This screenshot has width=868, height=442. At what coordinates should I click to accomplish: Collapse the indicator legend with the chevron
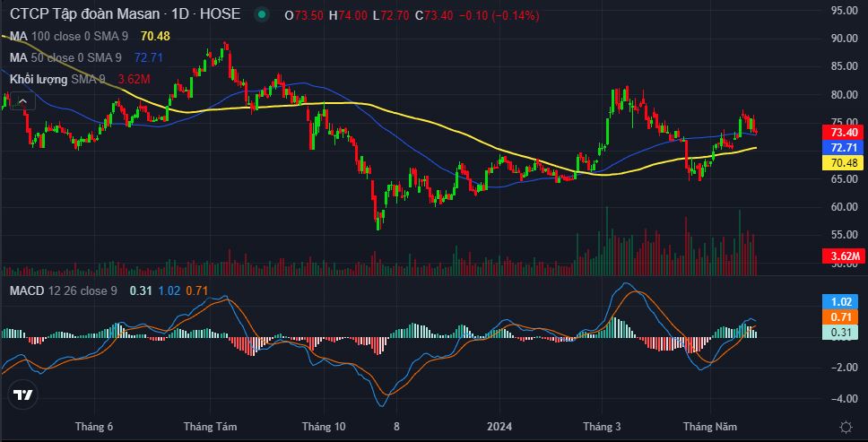pyautogui.click(x=20, y=101)
